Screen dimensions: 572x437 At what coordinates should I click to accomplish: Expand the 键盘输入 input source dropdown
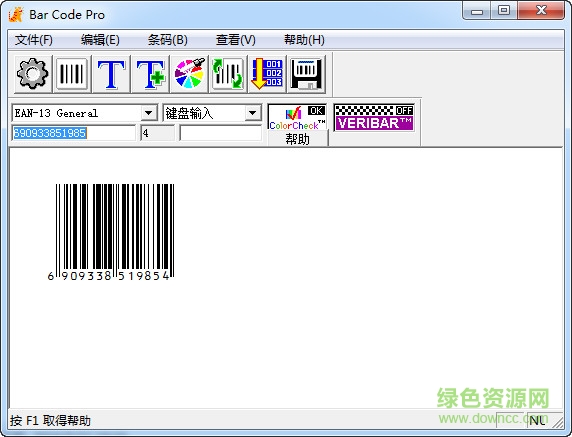[252, 113]
